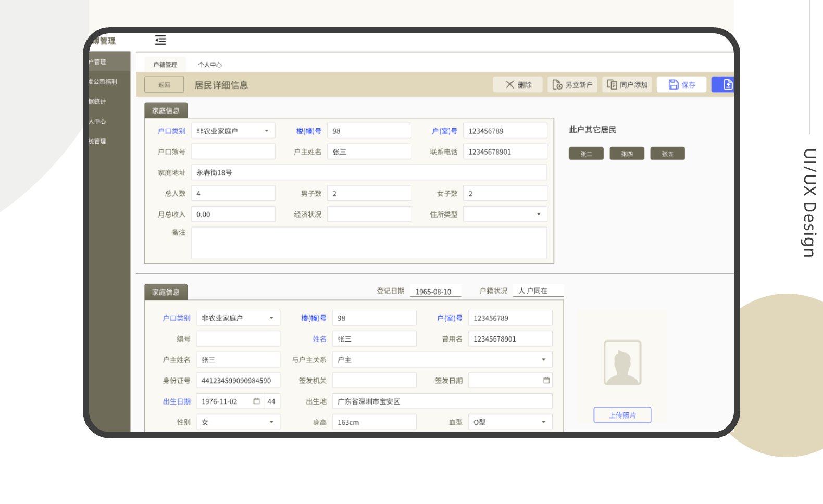This screenshot has height=504, width=823.
Task: Click the blue document icon button
Action: [727, 84]
